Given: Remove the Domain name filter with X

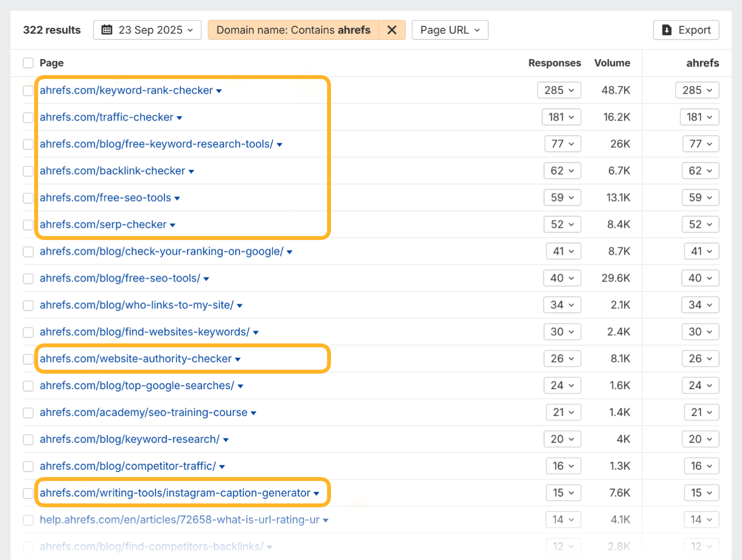Looking at the screenshot, I should click(392, 30).
